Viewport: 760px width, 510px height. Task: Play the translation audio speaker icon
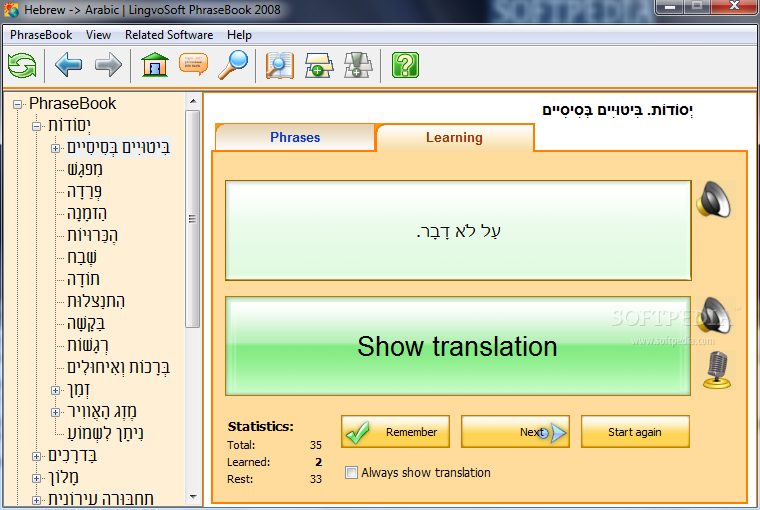click(x=715, y=315)
